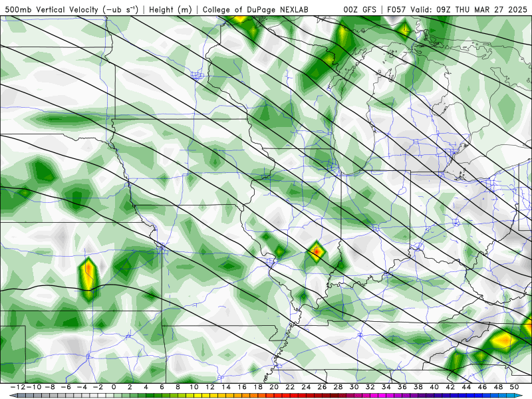Click the '42' value on the color scale

(x=450, y=387)
